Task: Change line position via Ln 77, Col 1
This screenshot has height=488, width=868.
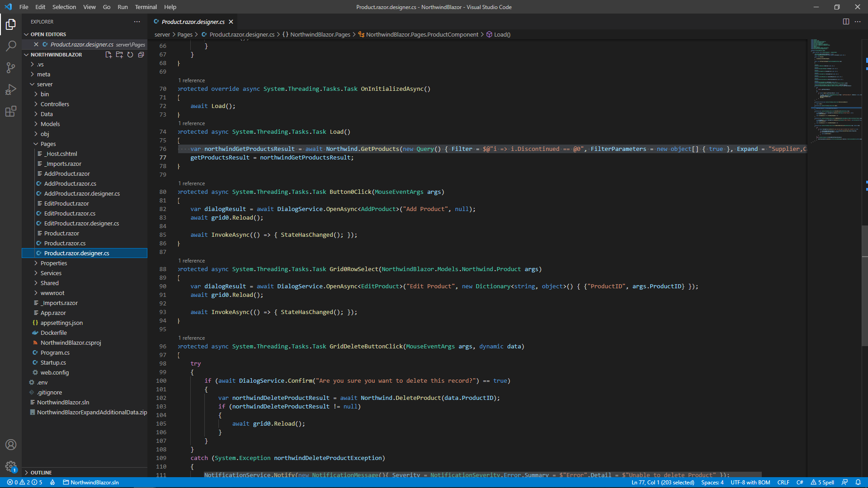Action: pyautogui.click(x=663, y=483)
